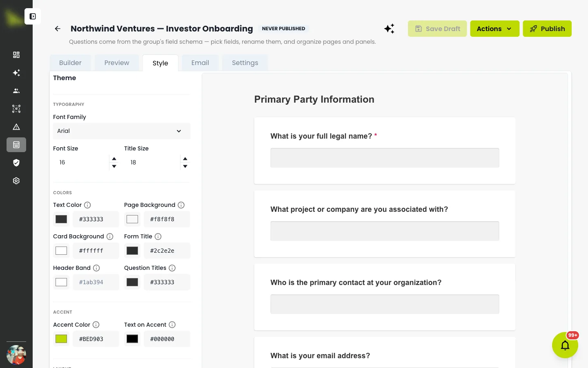Click the project or company answer field

tap(385, 231)
